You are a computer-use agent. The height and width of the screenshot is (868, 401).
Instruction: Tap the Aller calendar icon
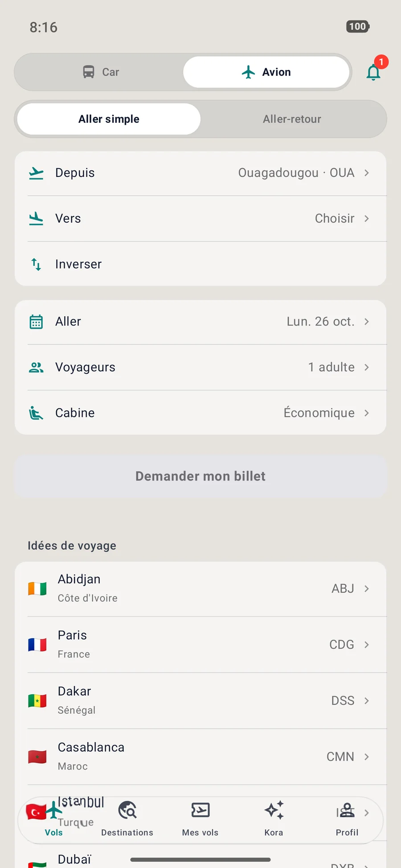click(36, 322)
